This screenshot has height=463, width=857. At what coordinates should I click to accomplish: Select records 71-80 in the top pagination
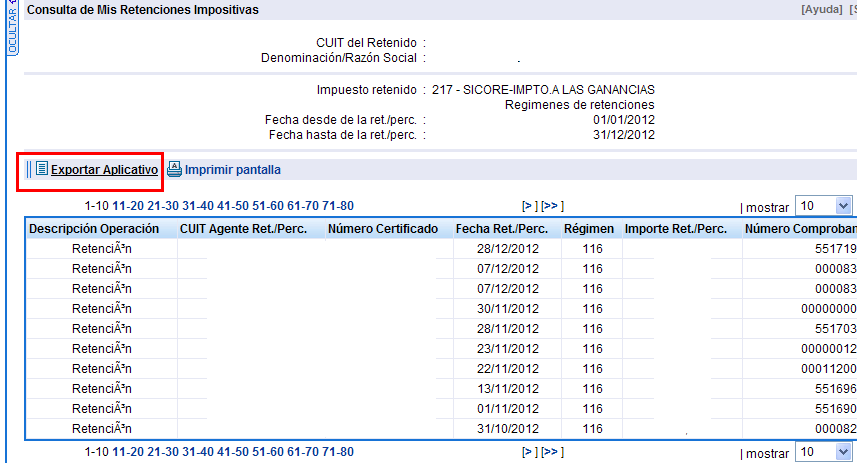[x=337, y=206]
